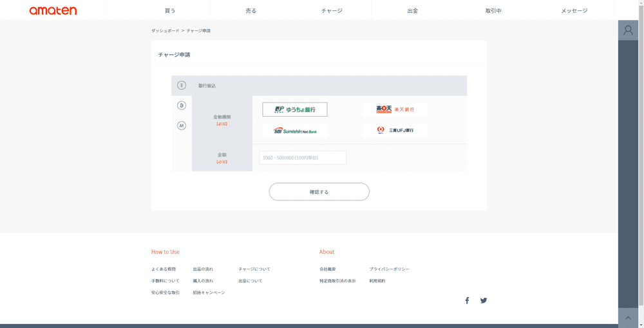644x328 pixels.
Task: Open the よくある質問 footer link
Action: click(x=164, y=269)
